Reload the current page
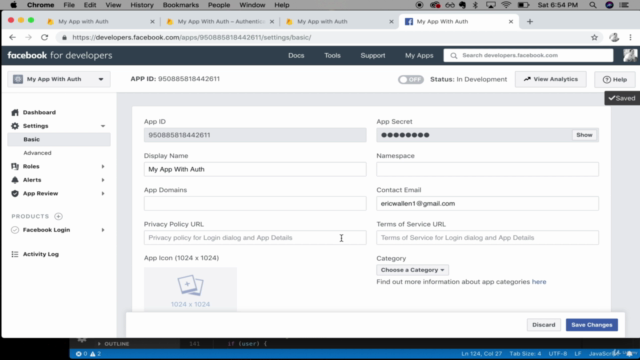Viewport: 640px width, 360px height. 44,37
